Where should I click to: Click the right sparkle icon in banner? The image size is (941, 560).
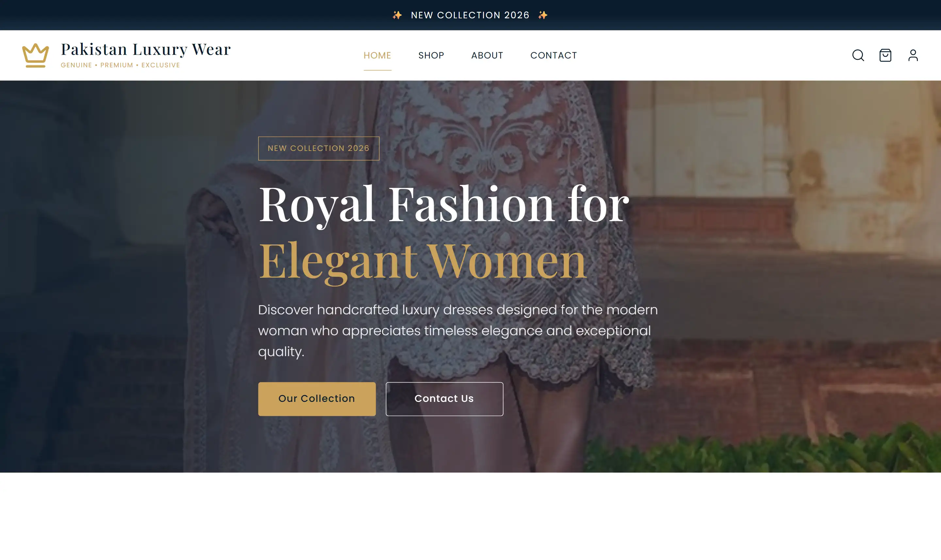pos(543,15)
